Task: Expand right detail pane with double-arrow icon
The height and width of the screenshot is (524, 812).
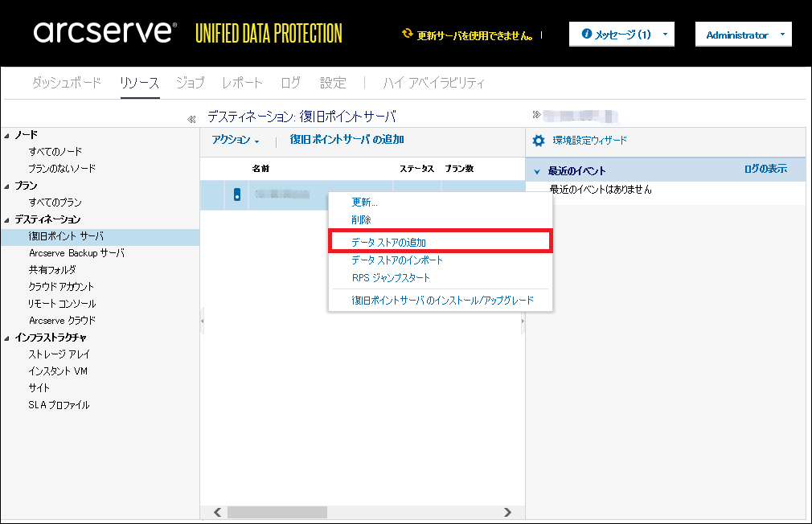Action: [x=536, y=114]
